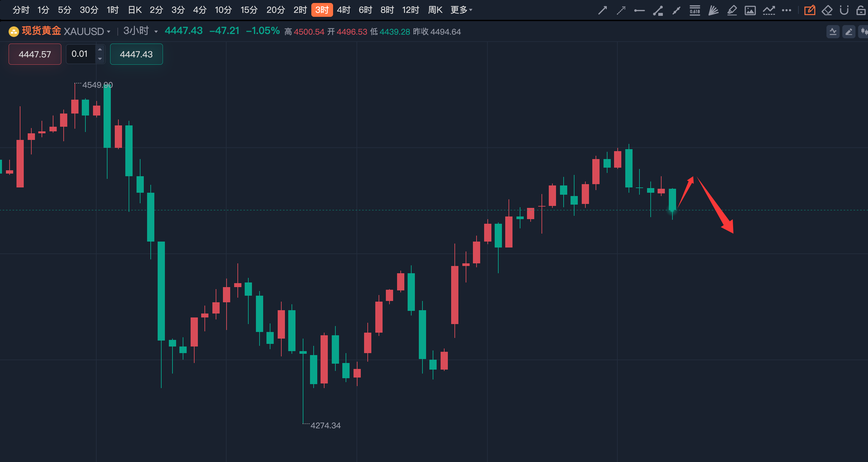The width and height of the screenshot is (868, 462).
Task: Select the Fibonacci 0.618 retracement tool
Action: point(695,10)
